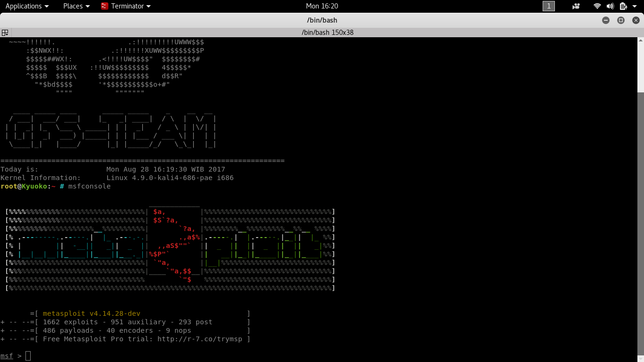Image resolution: width=644 pixels, height=362 pixels.
Task: Click the underlined msf prompt text
Action: (x=7, y=356)
